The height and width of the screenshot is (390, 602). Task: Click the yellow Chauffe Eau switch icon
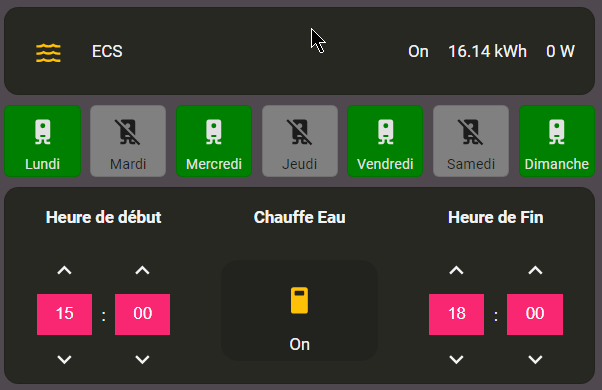(299, 300)
